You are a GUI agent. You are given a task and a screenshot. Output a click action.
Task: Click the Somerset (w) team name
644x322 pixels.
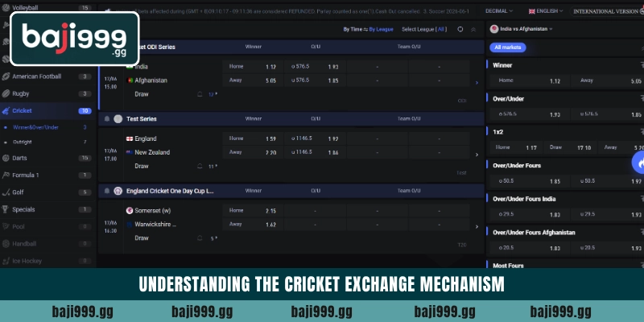pyautogui.click(x=152, y=211)
